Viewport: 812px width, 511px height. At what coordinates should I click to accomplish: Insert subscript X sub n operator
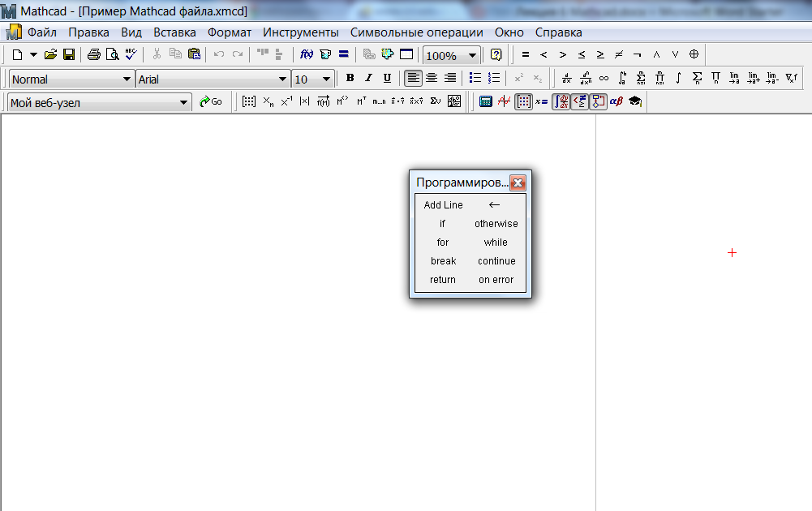[x=268, y=101]
